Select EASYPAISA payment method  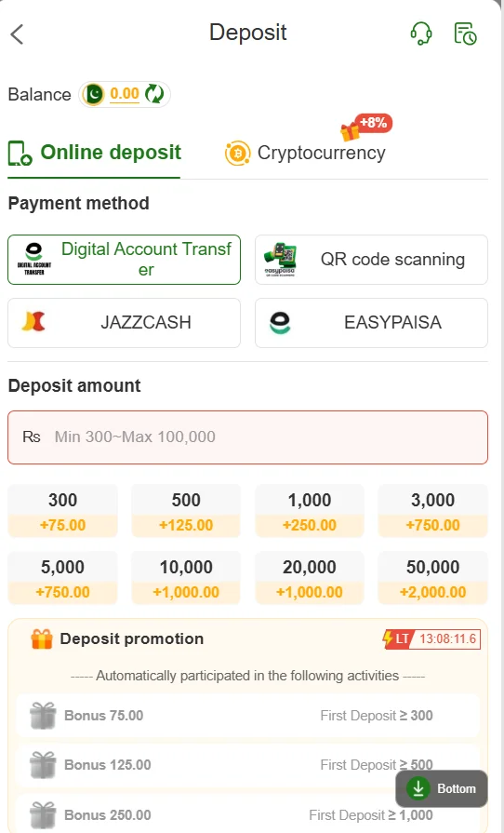tap(371, 323)
